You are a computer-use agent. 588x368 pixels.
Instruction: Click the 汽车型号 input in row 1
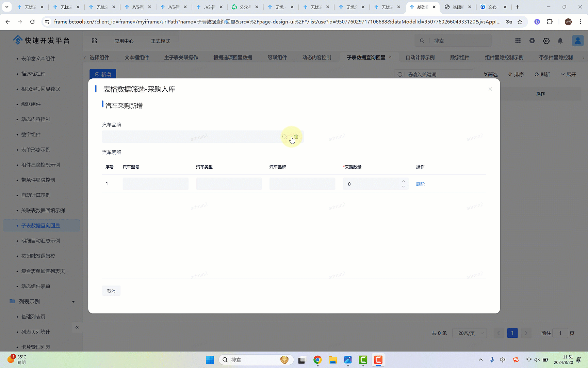156,184
